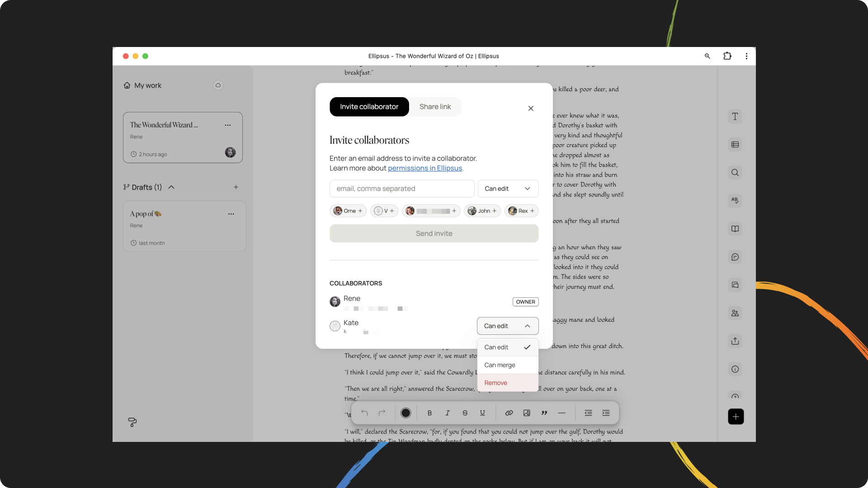Add John as collaborator suggestion
The height and width of the screenshot is (488, 868).
(x=482, y=211)
